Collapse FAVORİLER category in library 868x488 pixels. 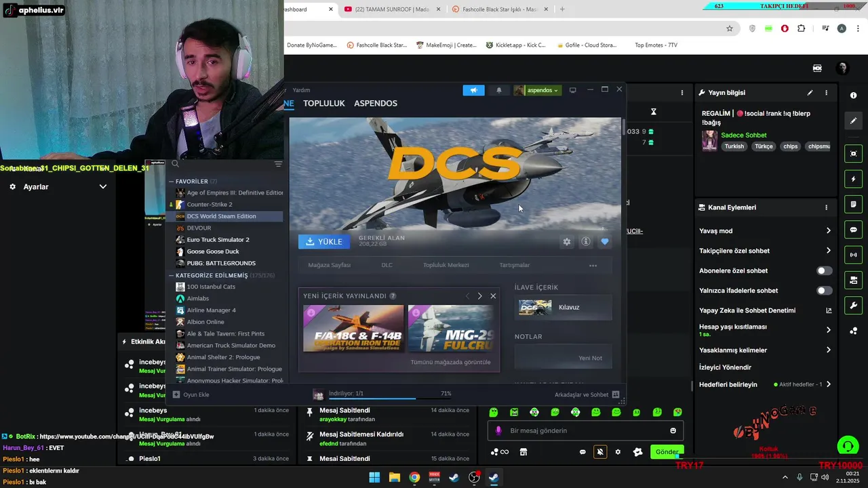click(x=171, y=182)
